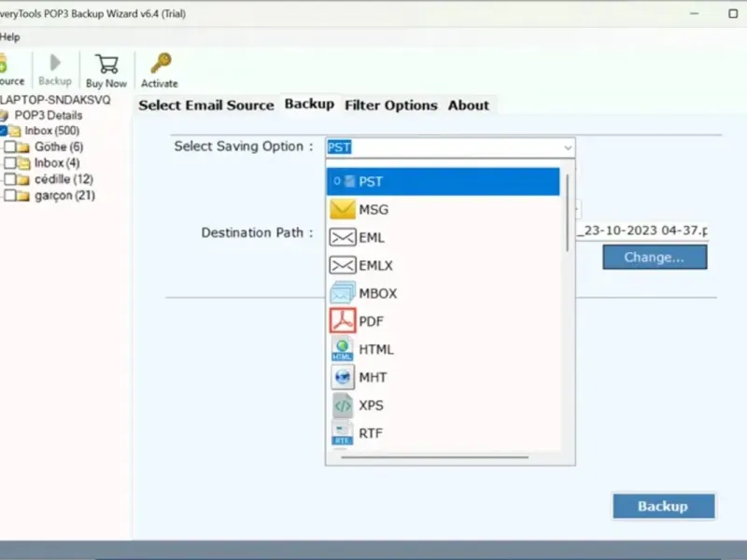Click the Backup toolbar play icon
This screenshot has width=747, height=560.
pyautogui.click(x=55, y=63)
